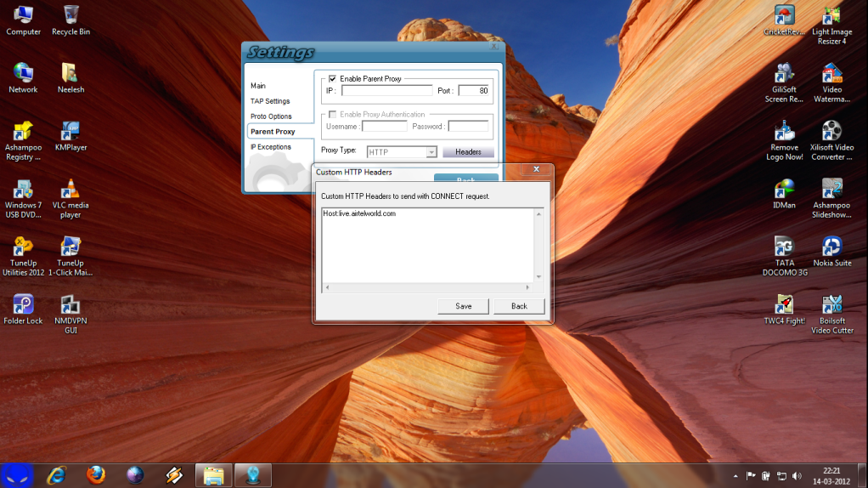Launch VLC media player shortcut

tap(70, 199)
